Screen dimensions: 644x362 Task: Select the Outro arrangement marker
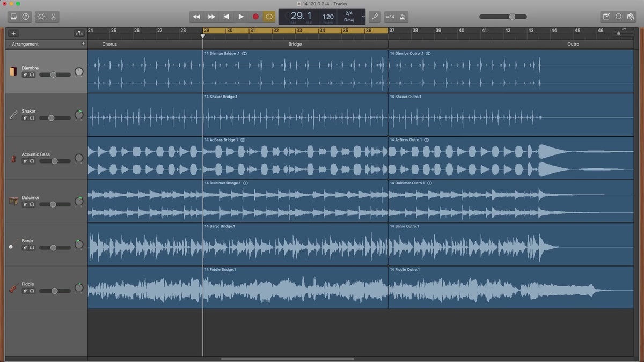coord(573,44)
